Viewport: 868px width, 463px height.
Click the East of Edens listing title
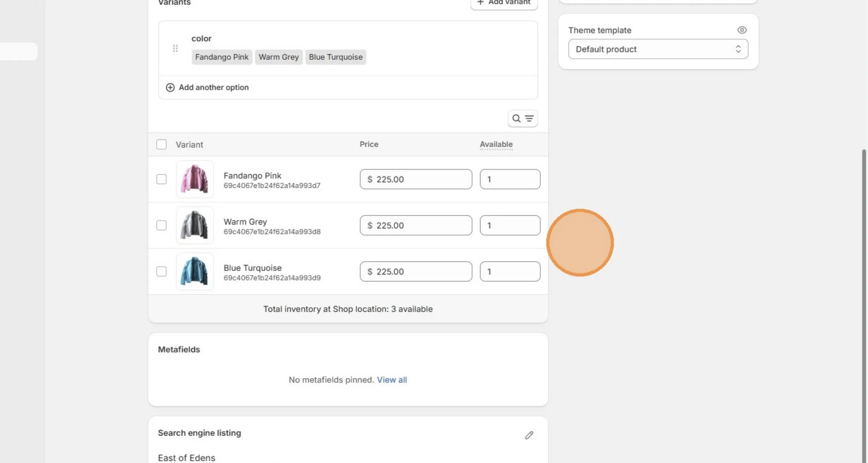(187, 458)
